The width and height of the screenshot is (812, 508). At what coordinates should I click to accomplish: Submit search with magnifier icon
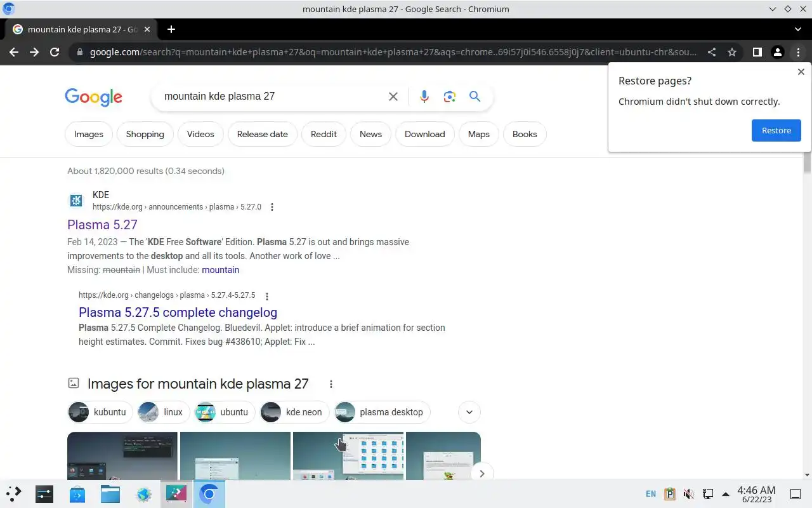click(x=475, y=97)
